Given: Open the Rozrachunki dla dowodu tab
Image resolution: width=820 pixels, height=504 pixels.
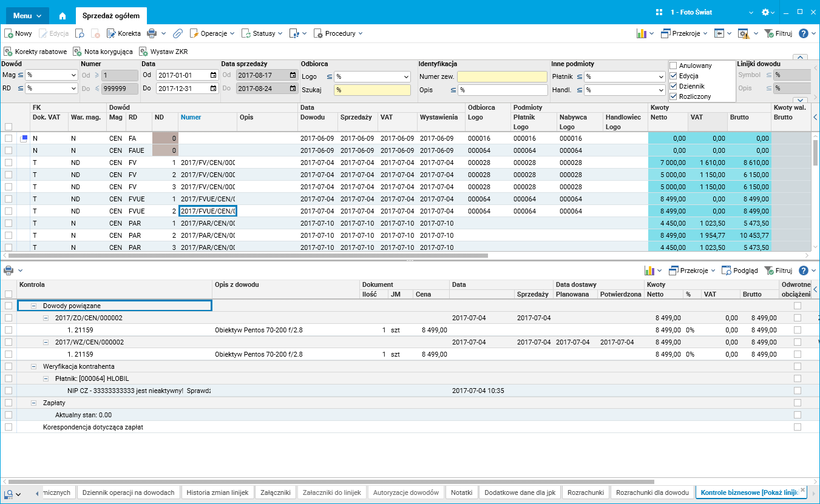Looking at the screenshot, I should click(652, 492).
